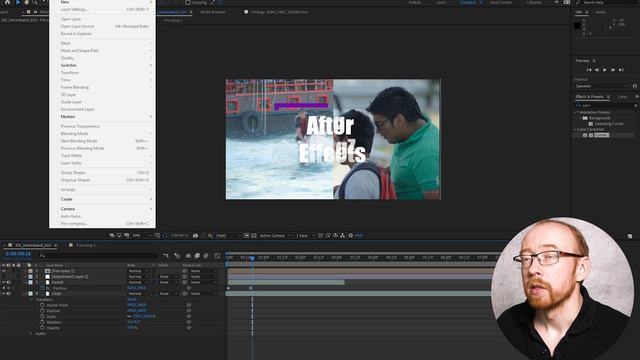Open the Camera submenu
Viewport: 640px width, 360px height.
click(x=102, y=209)
